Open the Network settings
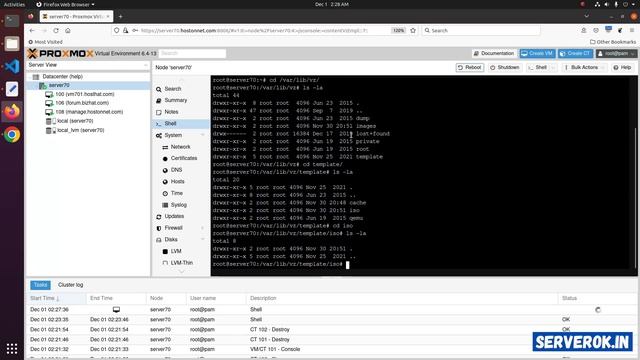This screenshot has height=360, width=640. 180,147
